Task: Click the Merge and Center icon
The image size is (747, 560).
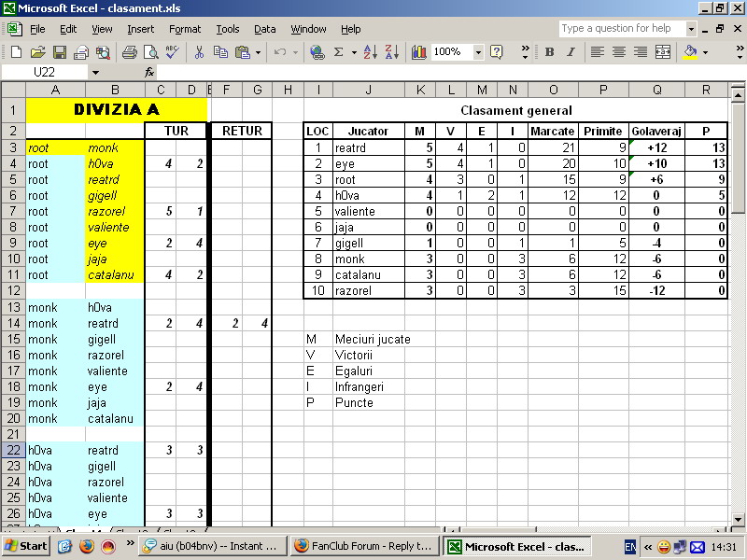Action: coord(663,52)
